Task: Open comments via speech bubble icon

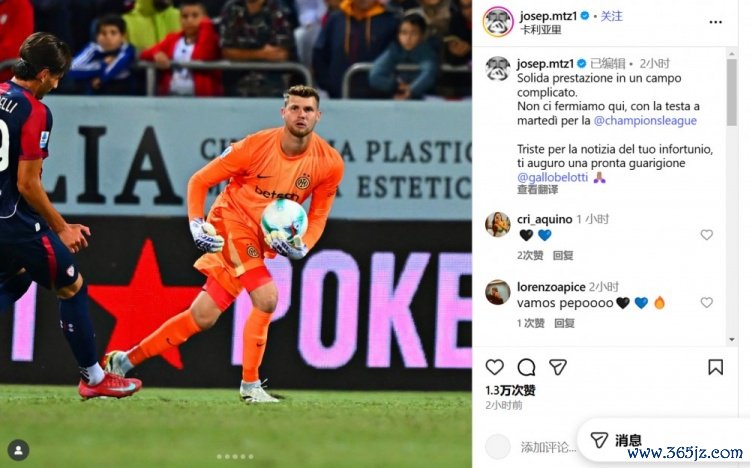Action: [526, 367]
